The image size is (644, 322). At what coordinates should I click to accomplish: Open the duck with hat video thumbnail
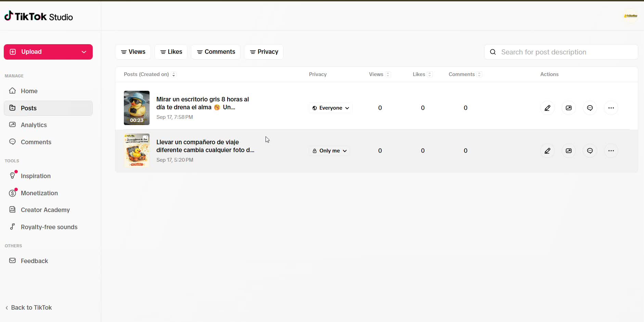[137, 108]
